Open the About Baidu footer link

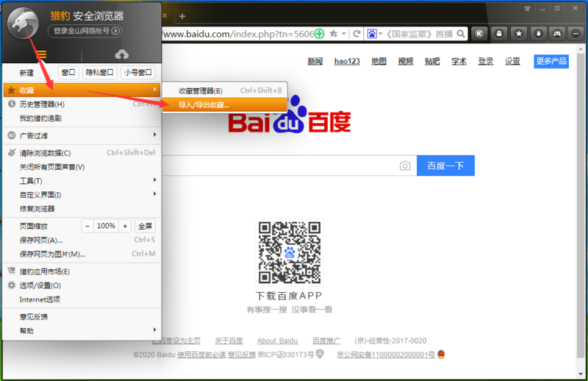pyautogui.click(x=278, y=341)
